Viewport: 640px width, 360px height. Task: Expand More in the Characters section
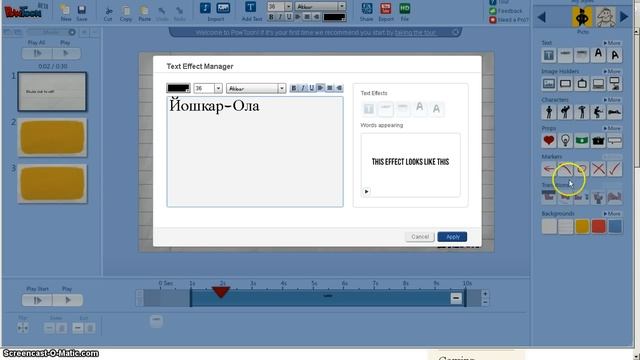pyautogui.click(x=612, y=100)
